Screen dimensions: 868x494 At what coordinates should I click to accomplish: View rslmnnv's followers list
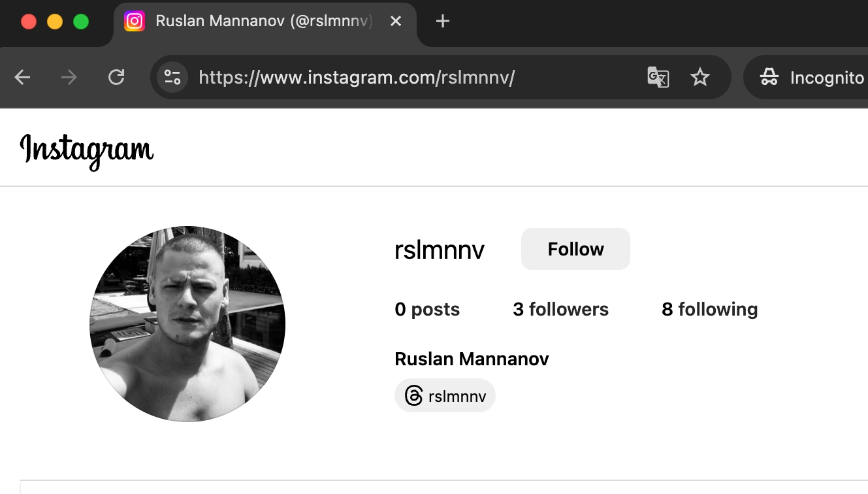[560, 309]
